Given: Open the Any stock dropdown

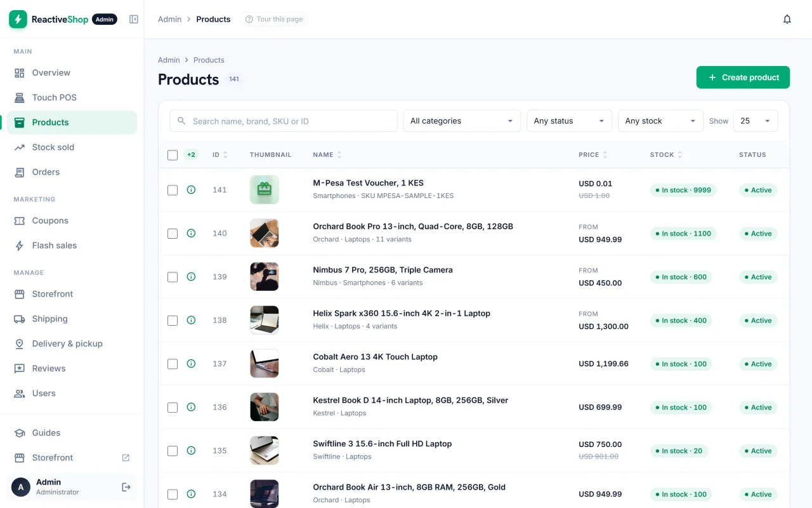Looking at the screenshot, I should [x=660, y=121].
